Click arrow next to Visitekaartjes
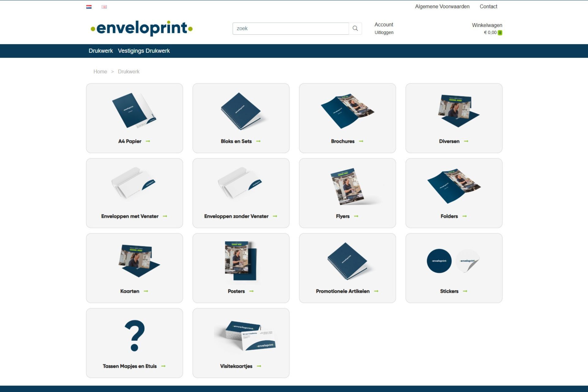This screenshot has height=392, width=588. (259, 366)
